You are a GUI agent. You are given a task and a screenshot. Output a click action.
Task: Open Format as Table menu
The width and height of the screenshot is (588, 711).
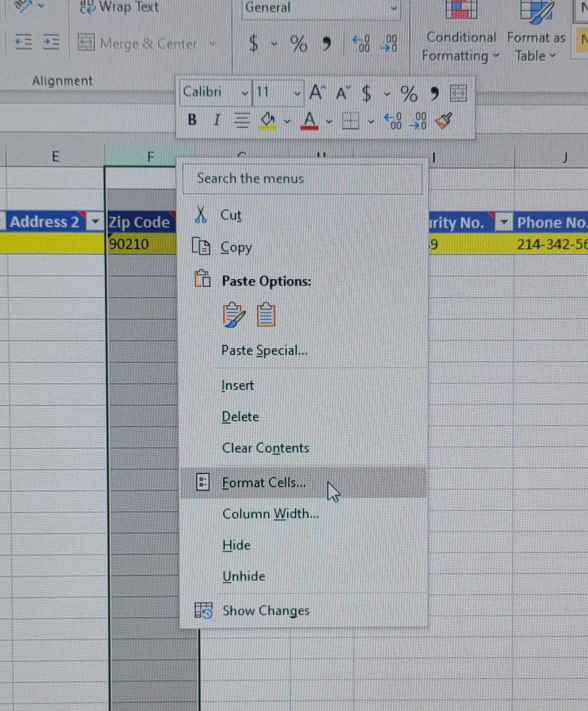(x=536, y=32)
